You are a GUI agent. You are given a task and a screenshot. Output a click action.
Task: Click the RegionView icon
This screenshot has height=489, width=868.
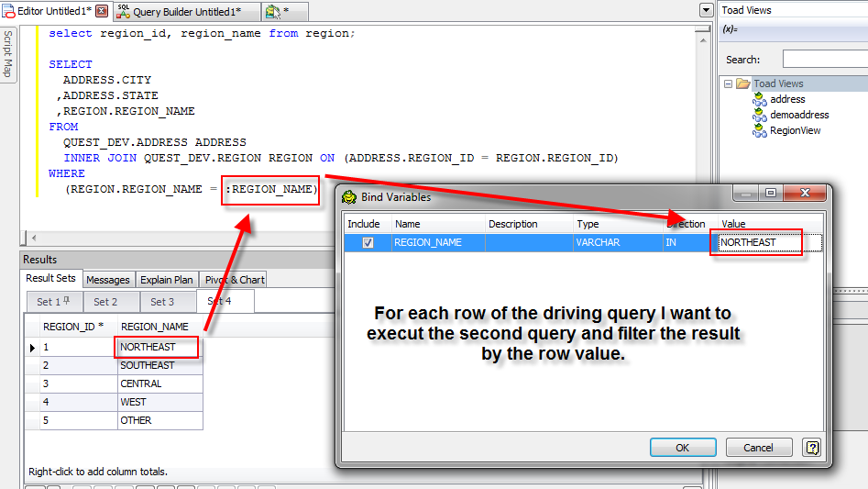[760, 130]
